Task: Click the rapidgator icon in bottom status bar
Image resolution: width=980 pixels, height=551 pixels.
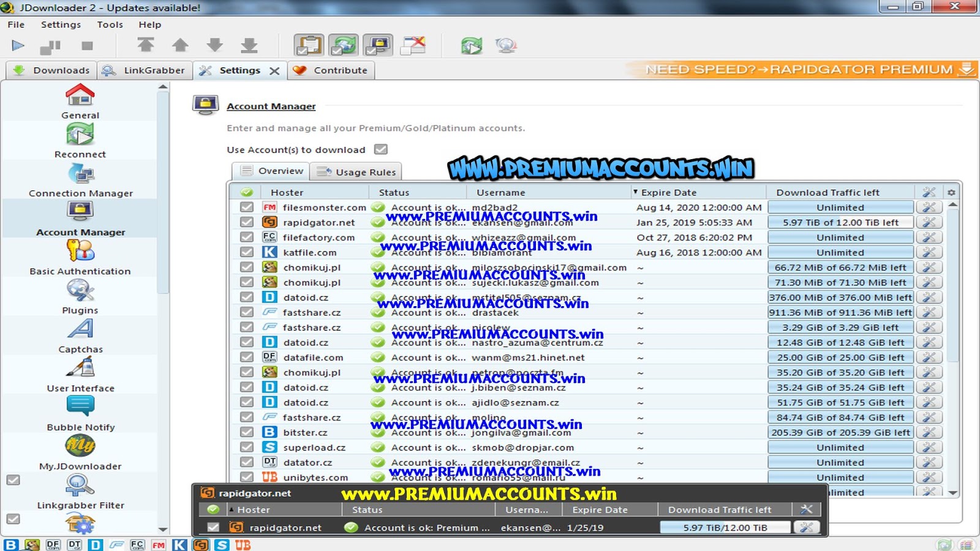Action: coord(200,544)
